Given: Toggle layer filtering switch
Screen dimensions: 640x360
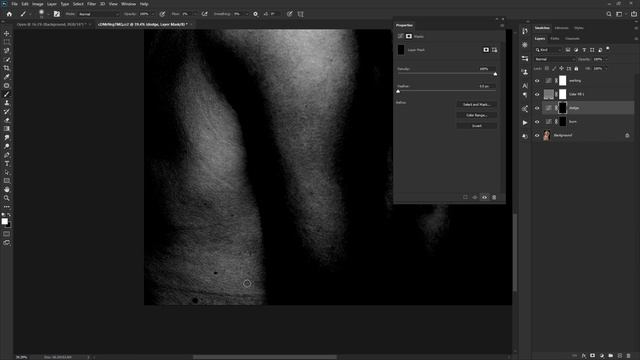Looking at the screenshot, I should (608, 49).
